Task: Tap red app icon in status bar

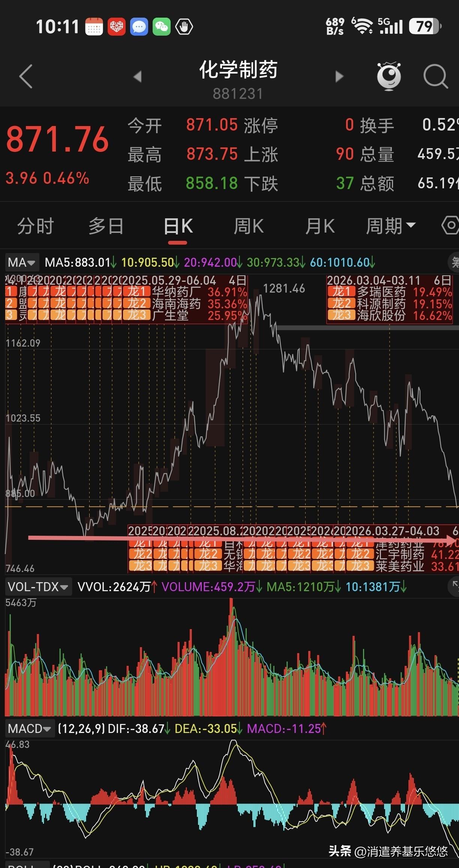Action: pyautogui.click(x=117, y=27)
